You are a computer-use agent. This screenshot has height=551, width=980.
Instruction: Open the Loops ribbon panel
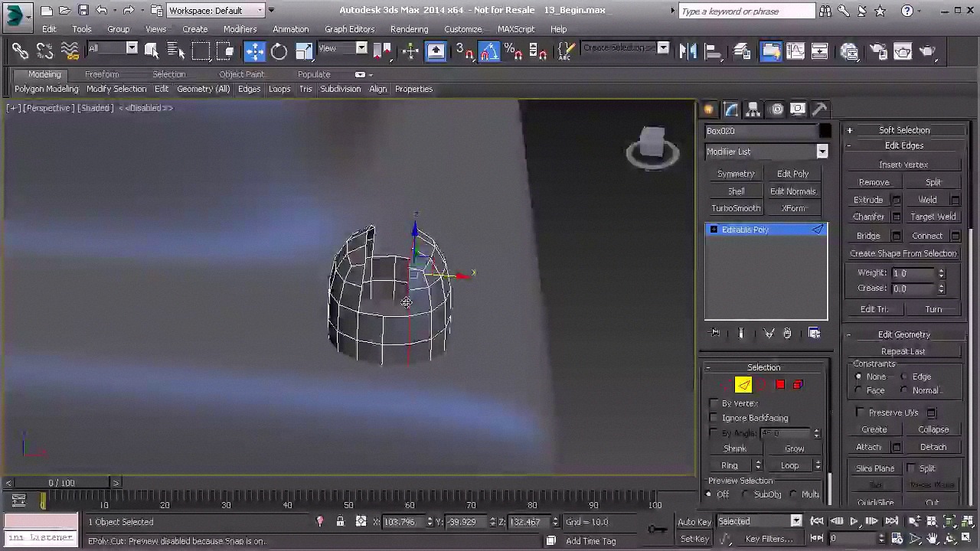click(x=279, y=89)
